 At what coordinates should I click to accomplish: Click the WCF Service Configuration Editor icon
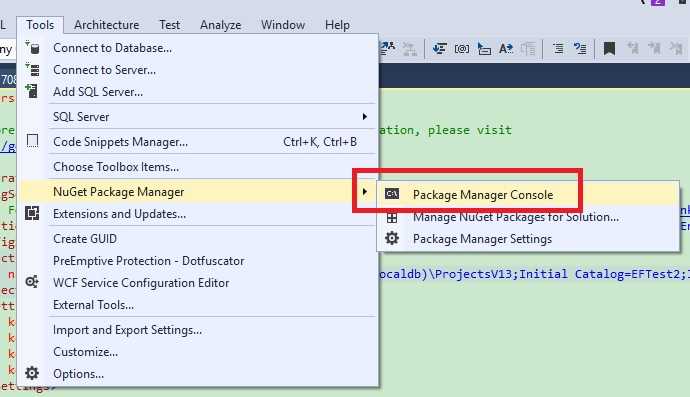[x=32, y=282]
